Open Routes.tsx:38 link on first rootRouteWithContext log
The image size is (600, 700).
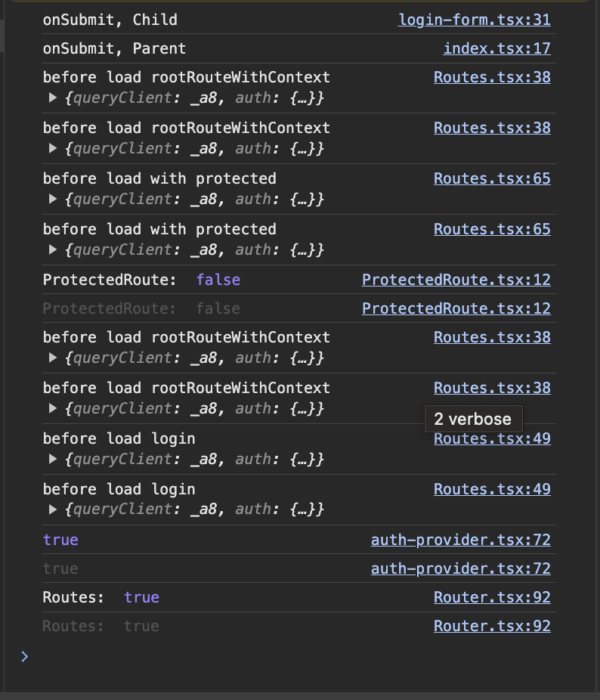point(492,77)
